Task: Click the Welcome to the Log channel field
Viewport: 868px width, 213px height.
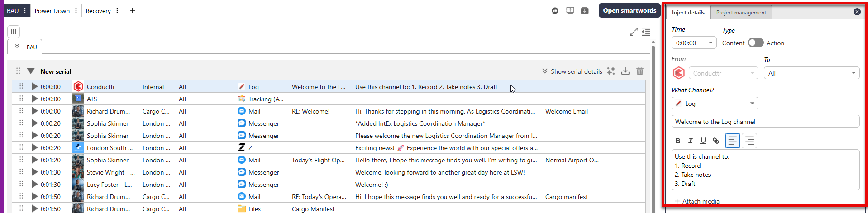Action: tap(765, 122)
